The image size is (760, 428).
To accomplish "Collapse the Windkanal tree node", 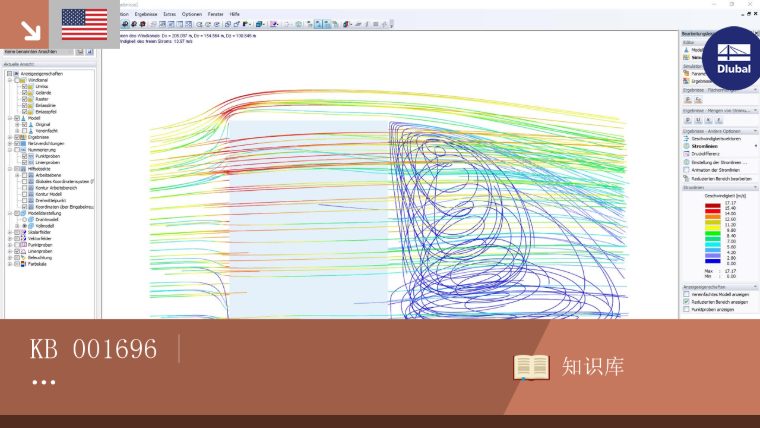I will (10, 80).
